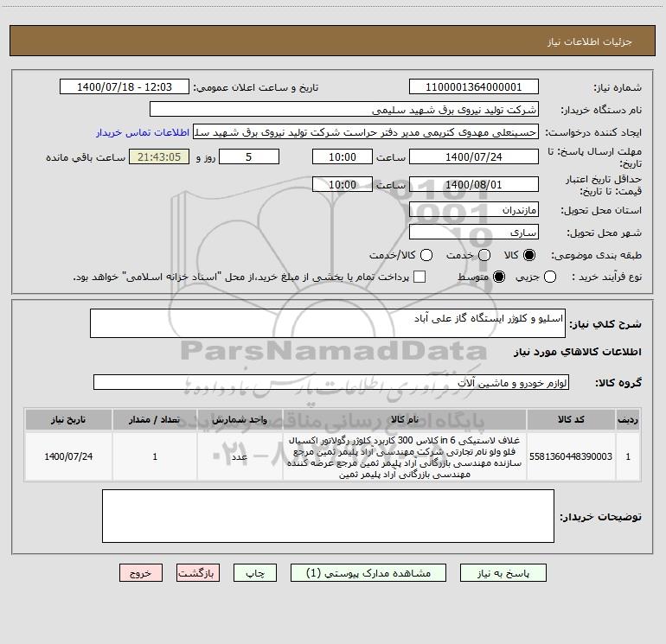Screen dimensions: 666x644
Task: Click the تاریخ نیاز column header
Action: point(68,420)
